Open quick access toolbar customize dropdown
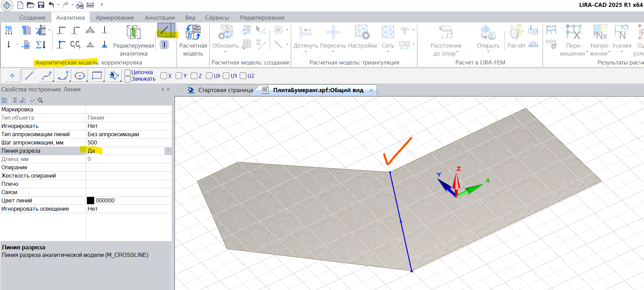644x290 pixels. pos(102,5)
